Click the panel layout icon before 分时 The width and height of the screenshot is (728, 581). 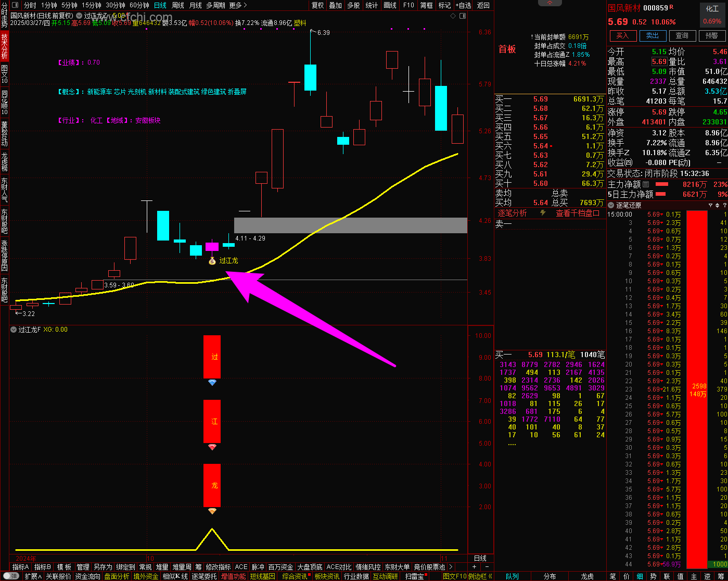(16, 5)
